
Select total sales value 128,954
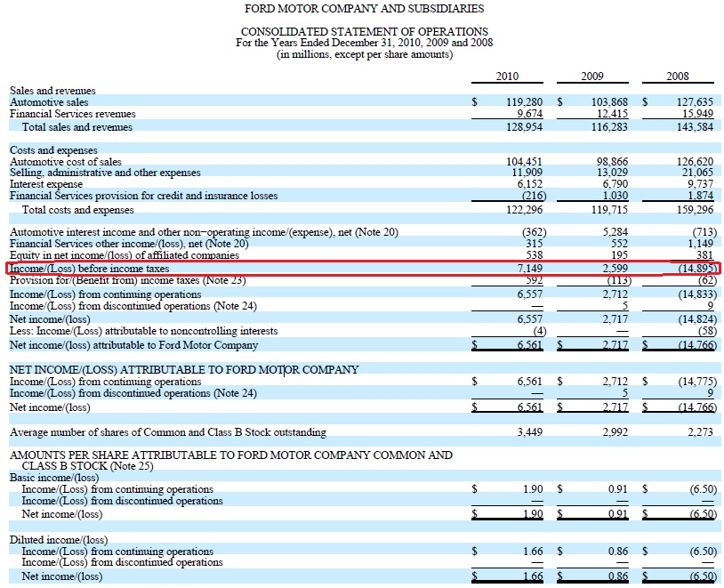pos(524,126)
